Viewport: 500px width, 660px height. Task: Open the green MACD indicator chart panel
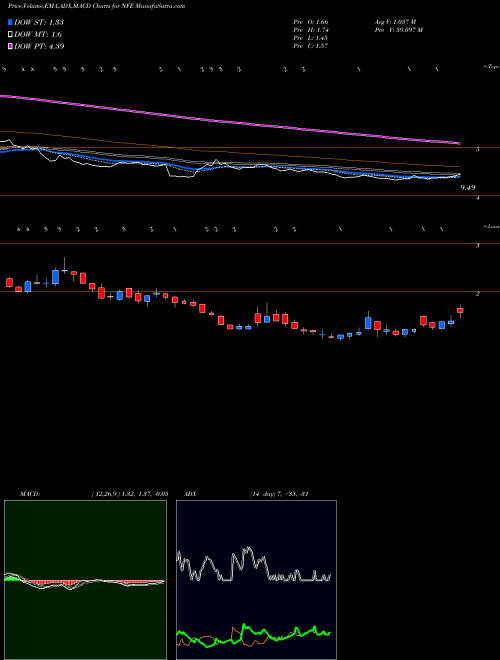(85, 580)
